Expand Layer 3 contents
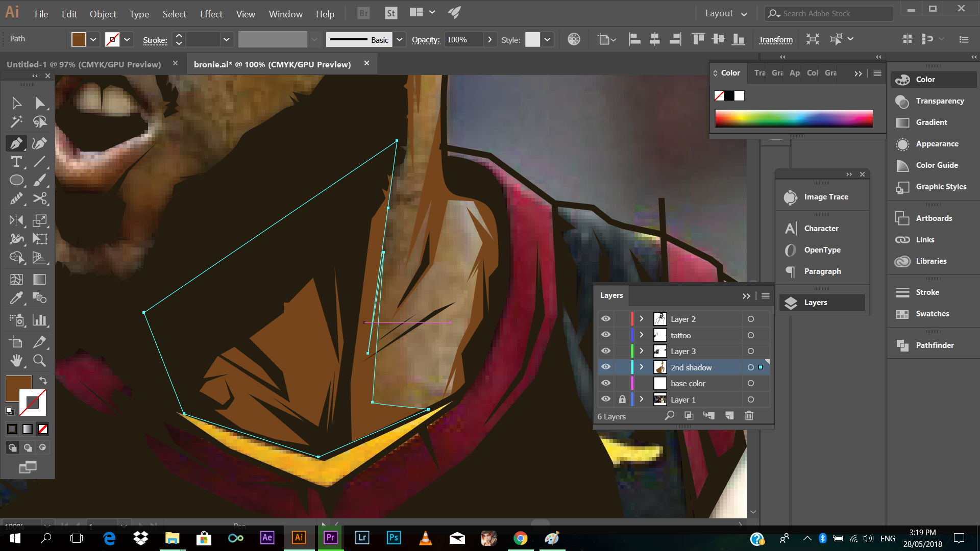Viewport: 980px width, 551px height. [x=642, y=351]
